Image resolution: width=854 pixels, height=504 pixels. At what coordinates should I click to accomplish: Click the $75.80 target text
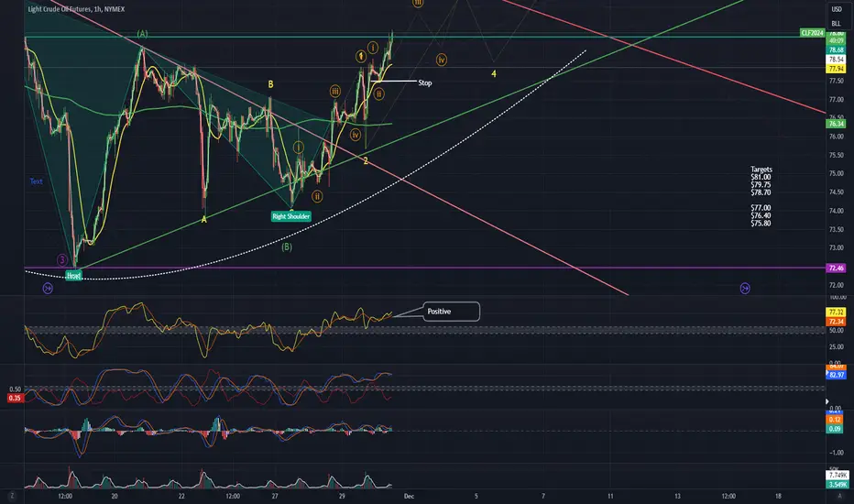761,223
